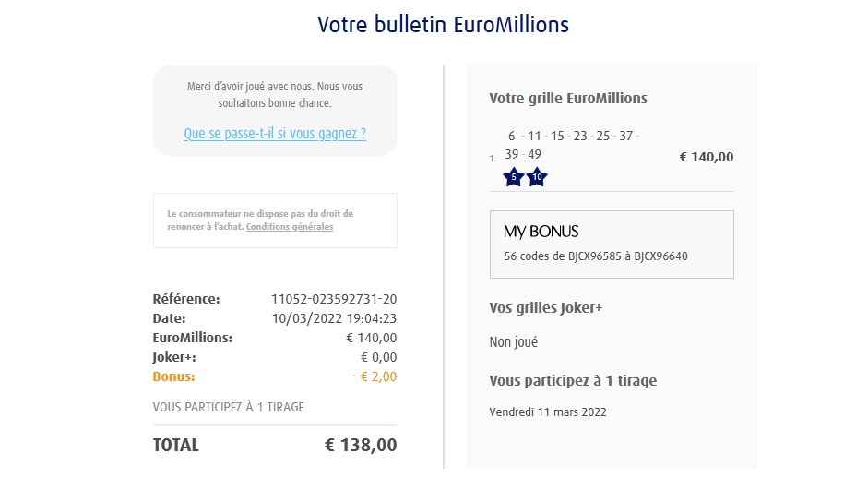Click the 'Votre bulletin EuroMillions' heading

coord(443,25)
